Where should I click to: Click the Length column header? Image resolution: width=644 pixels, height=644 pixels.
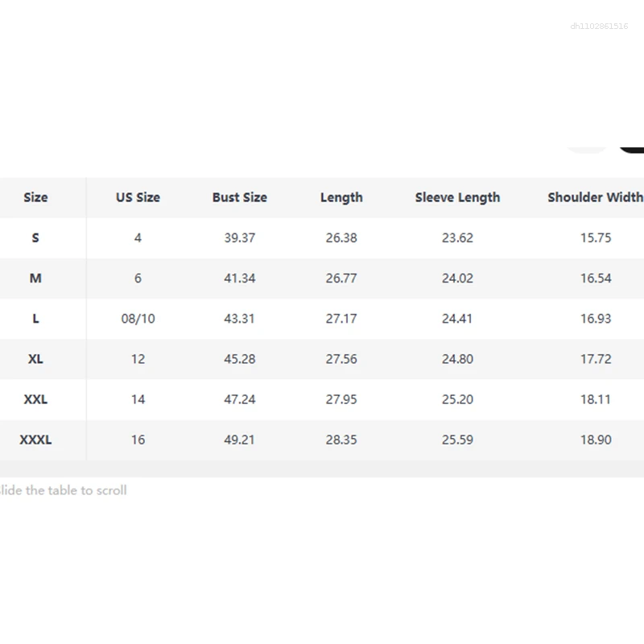[341, 197]
